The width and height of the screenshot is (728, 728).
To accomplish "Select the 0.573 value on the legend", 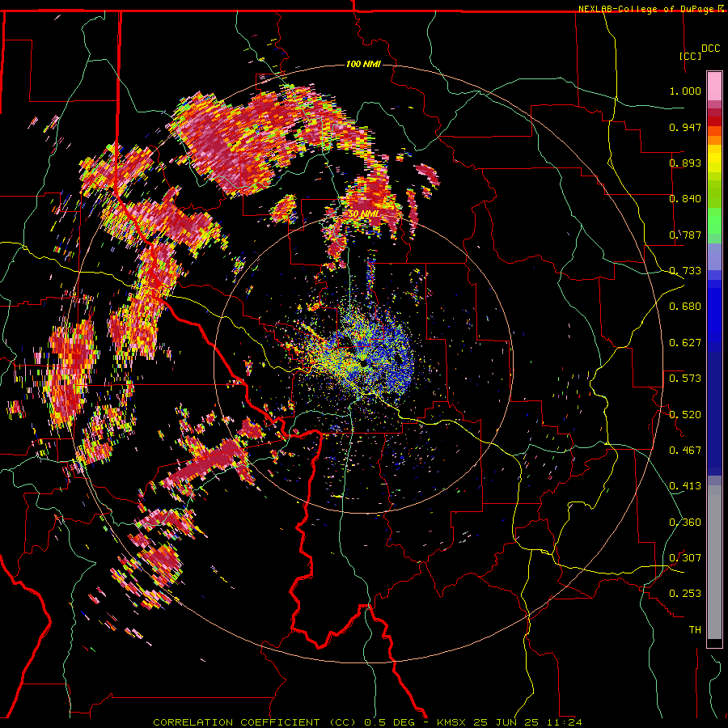I will pyautogui.click(x=685, y=379).
